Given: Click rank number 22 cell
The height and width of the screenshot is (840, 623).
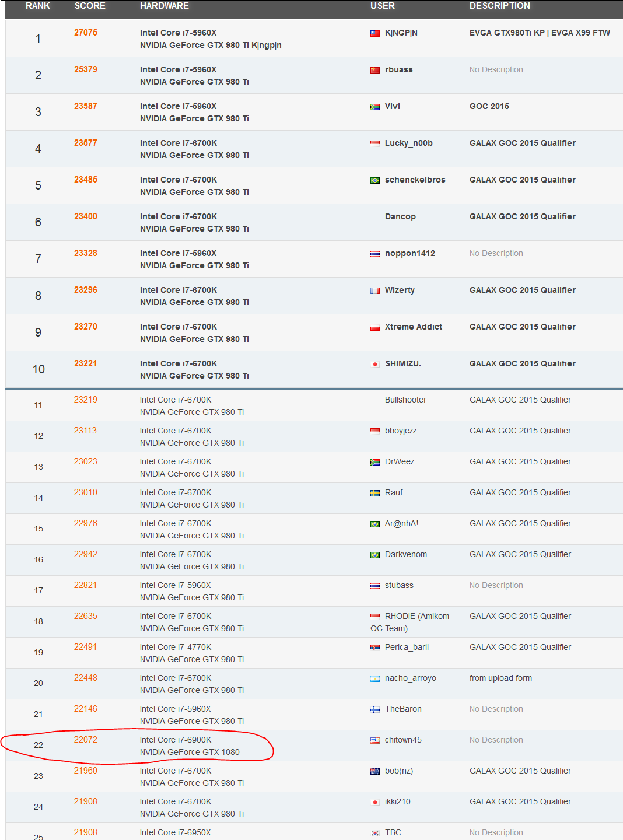Looking at the screenshot, I should 38,745.
